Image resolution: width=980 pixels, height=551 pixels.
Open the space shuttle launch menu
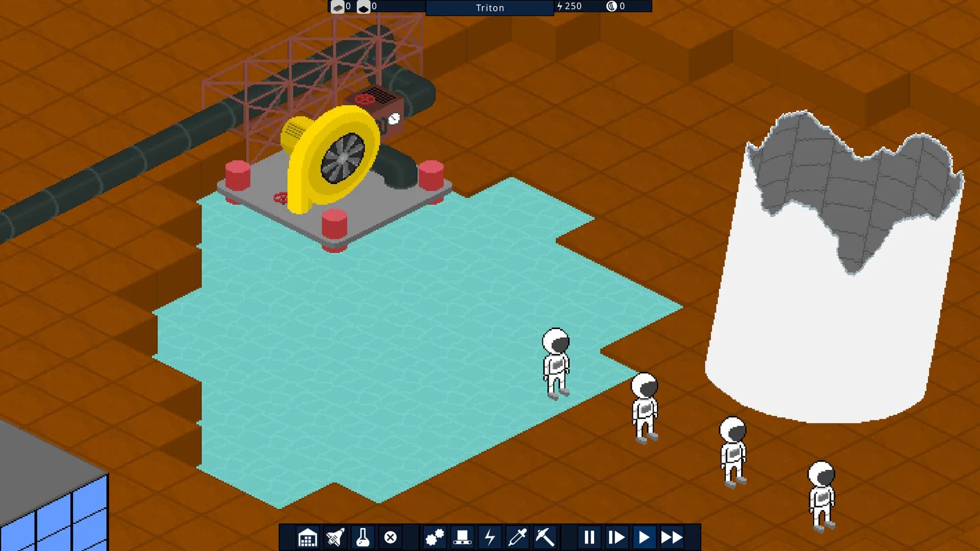(x=335, y=537)
